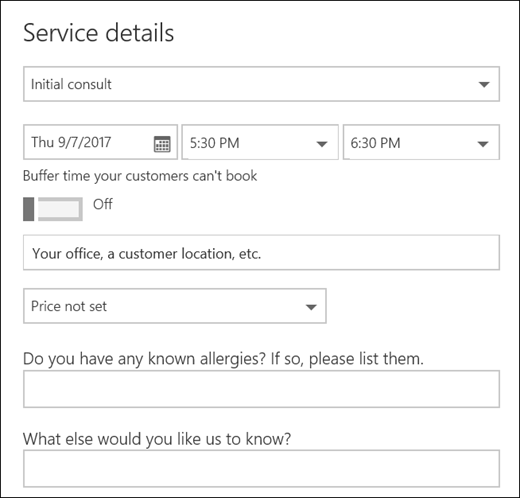The height and width of the screenshot is (498, 520).
Task: Click the known allergies answer box
Action: click(x=261, y=389)
